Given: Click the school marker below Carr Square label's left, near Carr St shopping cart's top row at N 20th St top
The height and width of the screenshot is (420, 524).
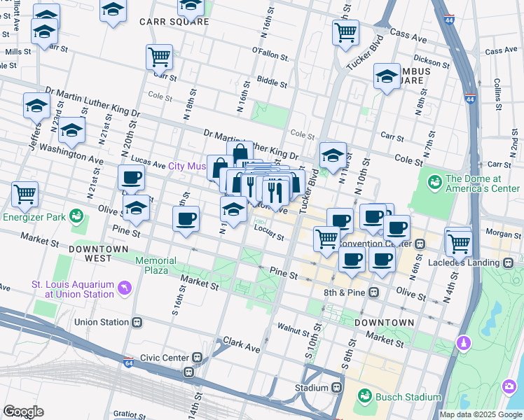Looking at the screenshot, I should 113,12.
